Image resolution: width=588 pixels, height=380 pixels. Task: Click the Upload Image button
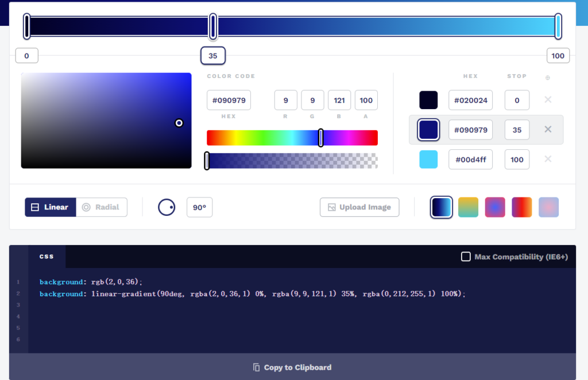[x=359, y=207]
